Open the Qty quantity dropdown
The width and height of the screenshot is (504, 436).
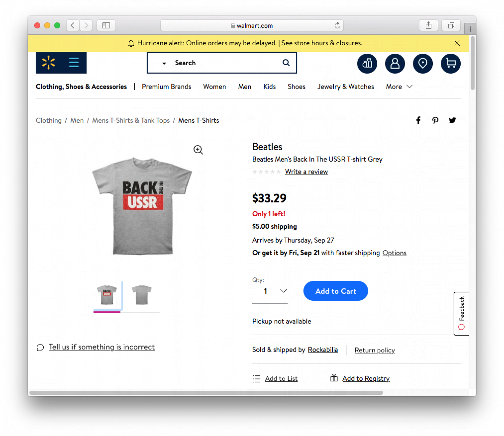(270, 291)
